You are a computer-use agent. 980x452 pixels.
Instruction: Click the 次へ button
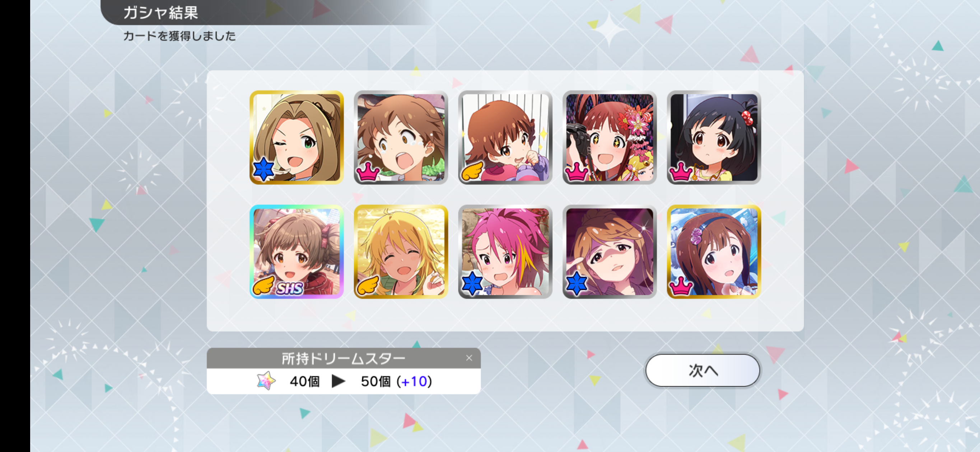pyautogui.click(x=703, y=370)
